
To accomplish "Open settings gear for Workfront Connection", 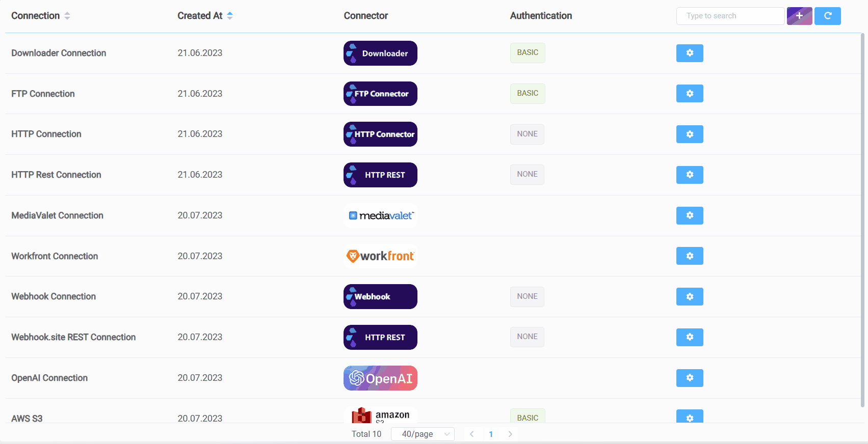I will tap(689, 256).
